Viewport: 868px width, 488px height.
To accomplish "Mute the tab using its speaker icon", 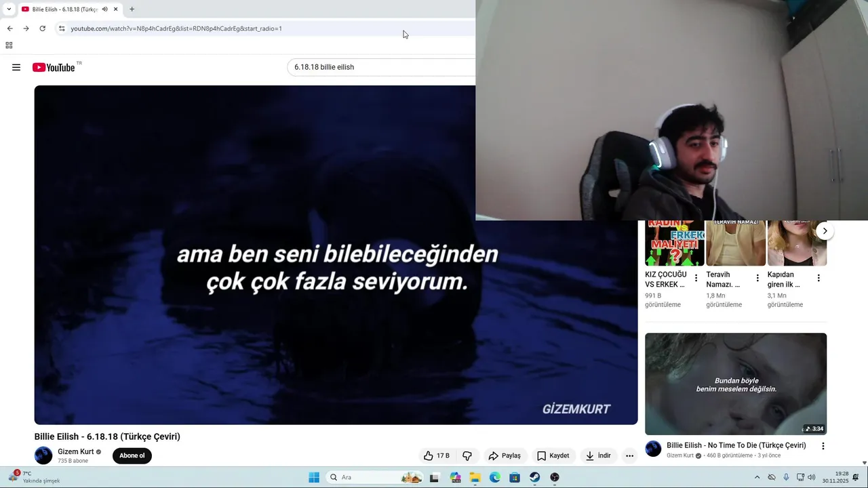I will (x=104, y=9).
